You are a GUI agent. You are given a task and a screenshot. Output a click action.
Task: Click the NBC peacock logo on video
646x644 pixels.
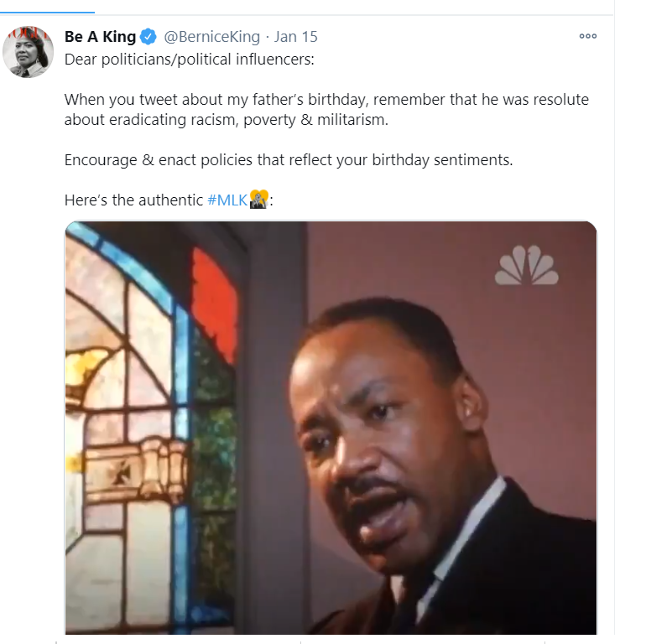click(526, 265)
